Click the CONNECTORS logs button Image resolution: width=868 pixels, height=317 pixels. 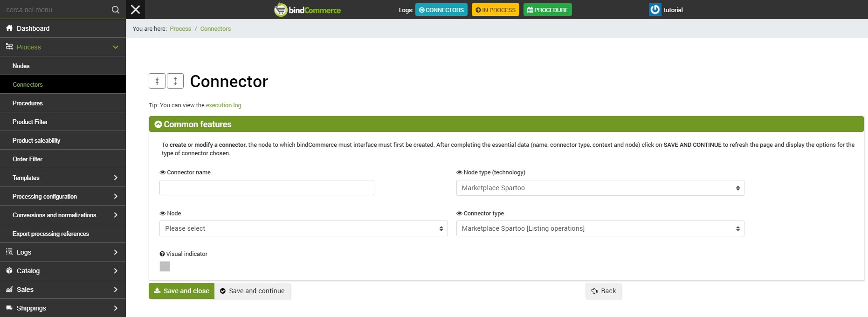441,10
